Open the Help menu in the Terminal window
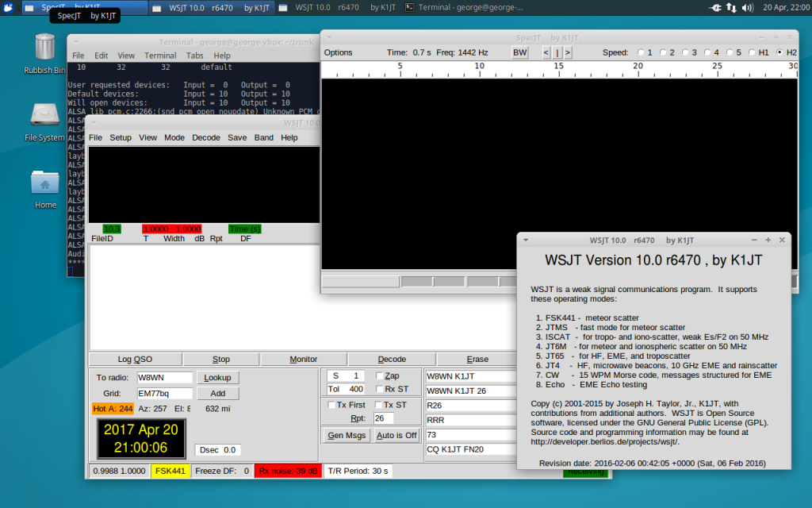Image resolution: width=812 pixels, height=508 pixels. [x=222, y=56]
